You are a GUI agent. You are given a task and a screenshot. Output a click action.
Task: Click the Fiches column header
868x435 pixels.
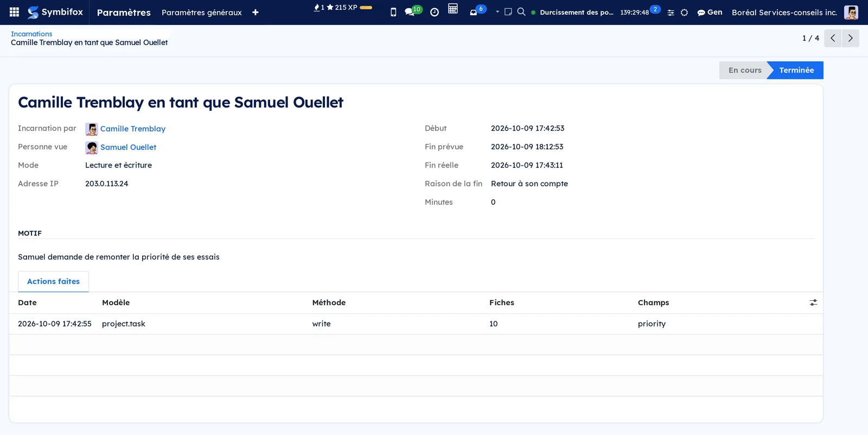(502, 302)
